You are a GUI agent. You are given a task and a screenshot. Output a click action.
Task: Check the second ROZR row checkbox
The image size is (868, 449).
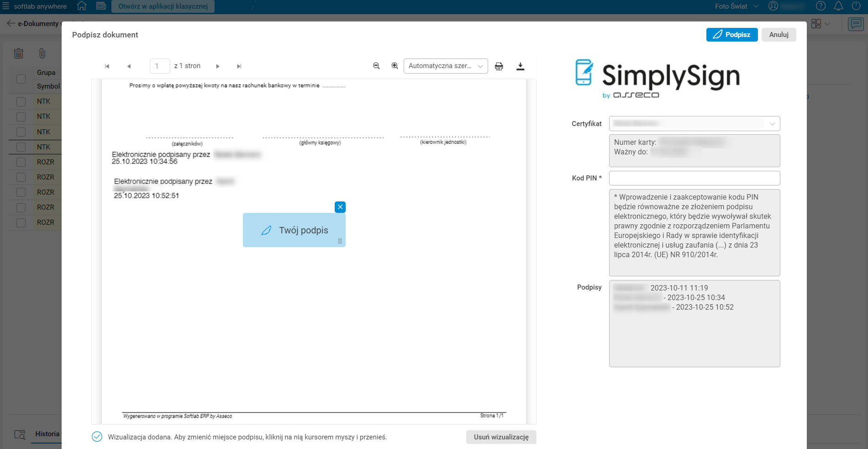click(21, 177)
